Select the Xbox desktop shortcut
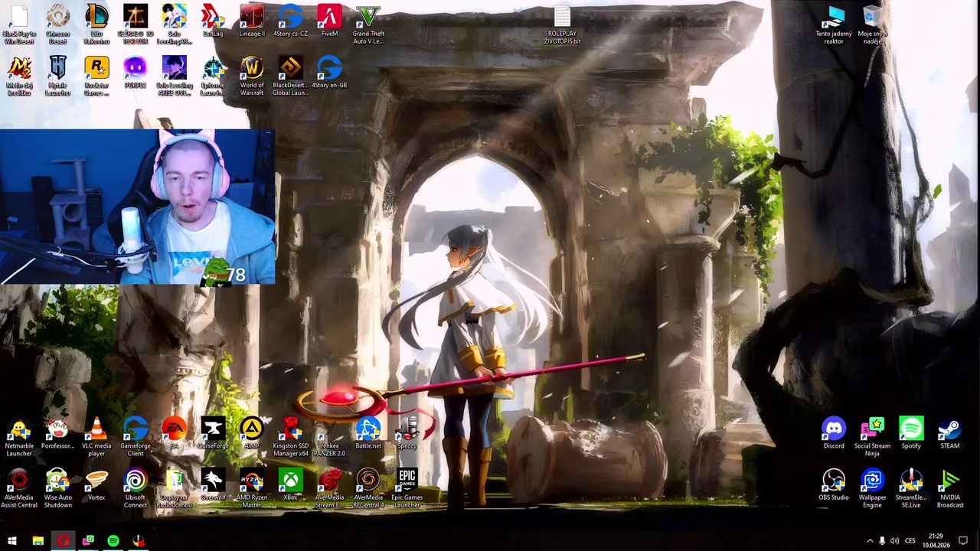This screenshot has height=551, width=980. [x=291, y=485]
